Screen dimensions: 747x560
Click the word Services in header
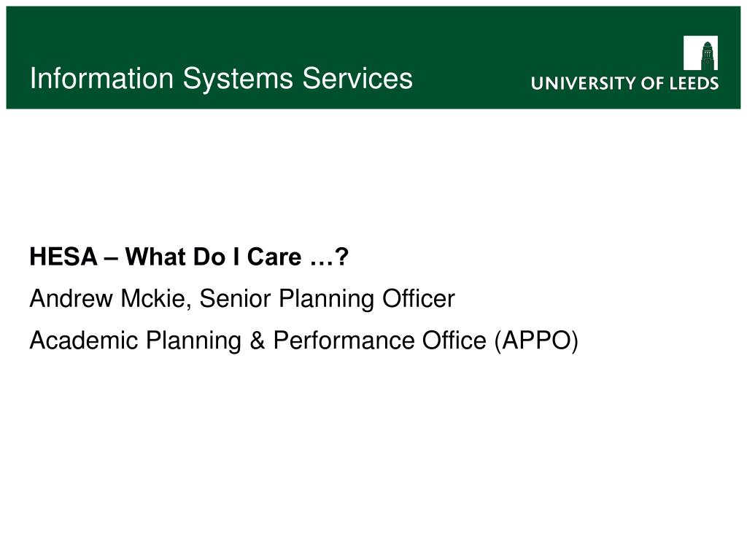357,78
